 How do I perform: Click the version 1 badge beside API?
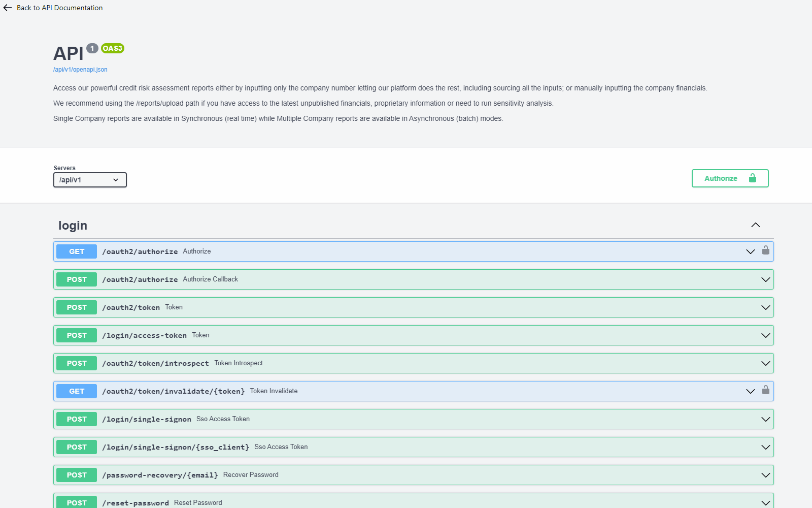(x=92, y=48)
